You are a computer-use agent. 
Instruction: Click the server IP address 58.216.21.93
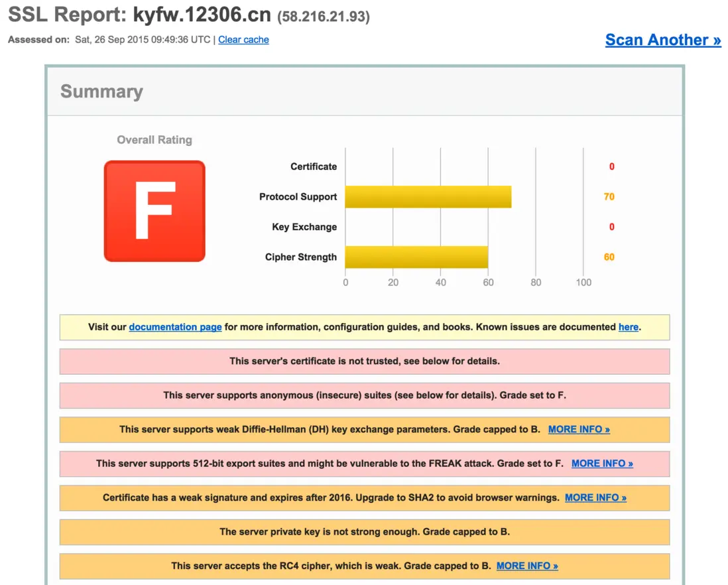[323, 17]
